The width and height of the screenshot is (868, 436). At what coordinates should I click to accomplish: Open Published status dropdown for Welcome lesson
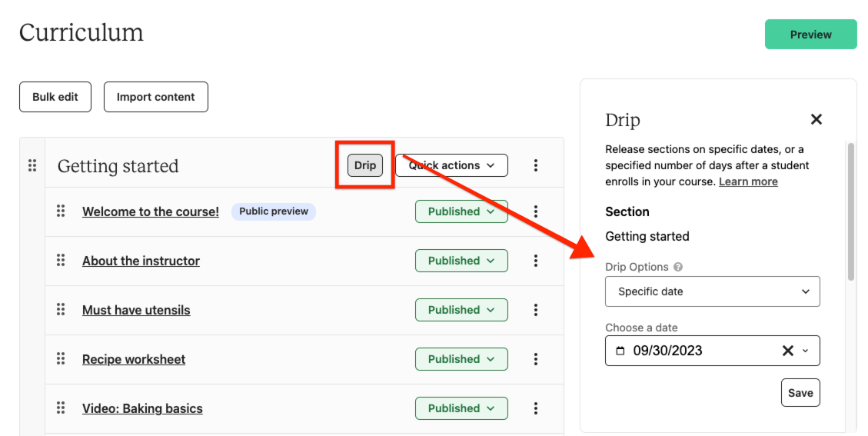[461, 211]
